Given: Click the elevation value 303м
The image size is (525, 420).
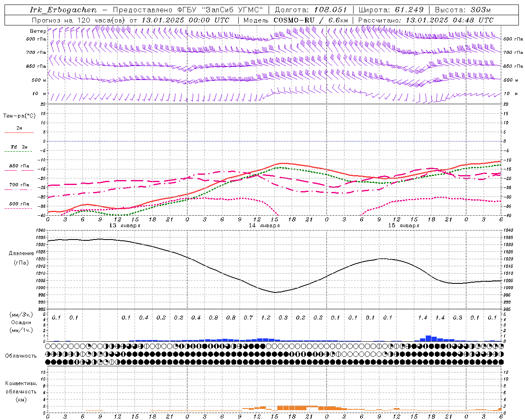Looking at the screenshot, I should [x=481, y=10].
